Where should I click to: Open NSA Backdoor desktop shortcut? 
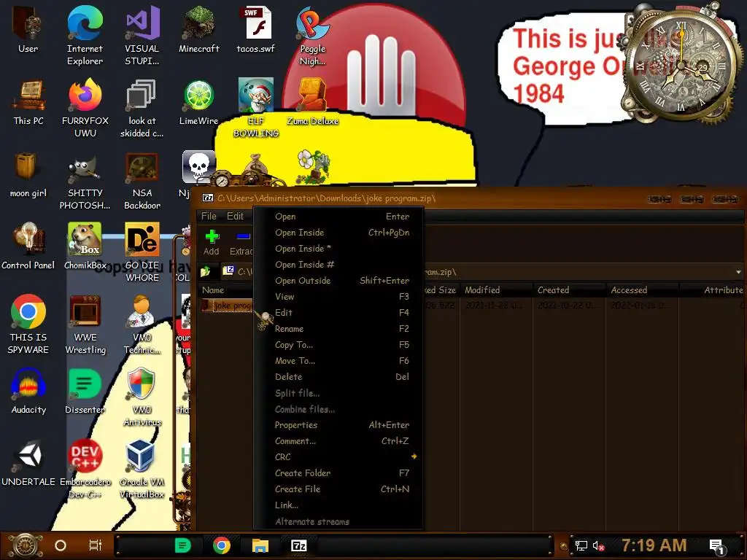click(x=142, y=181)
